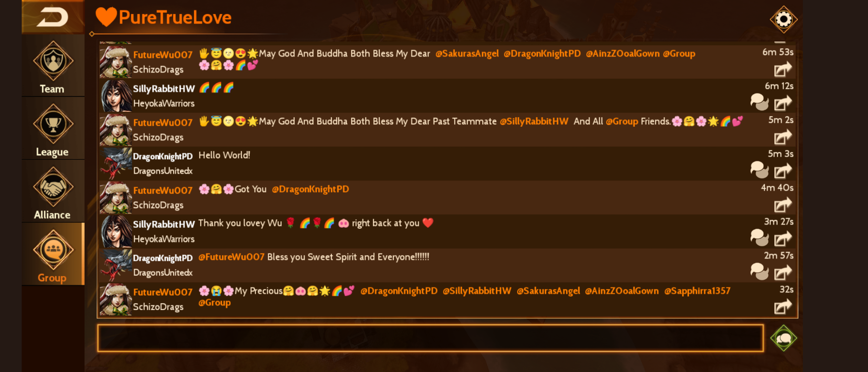Open SillyRabbitHW's avatar in rainbow message
Image resolution: width=868 pixels, height=372 pixels.
click(x=116, y=96)
